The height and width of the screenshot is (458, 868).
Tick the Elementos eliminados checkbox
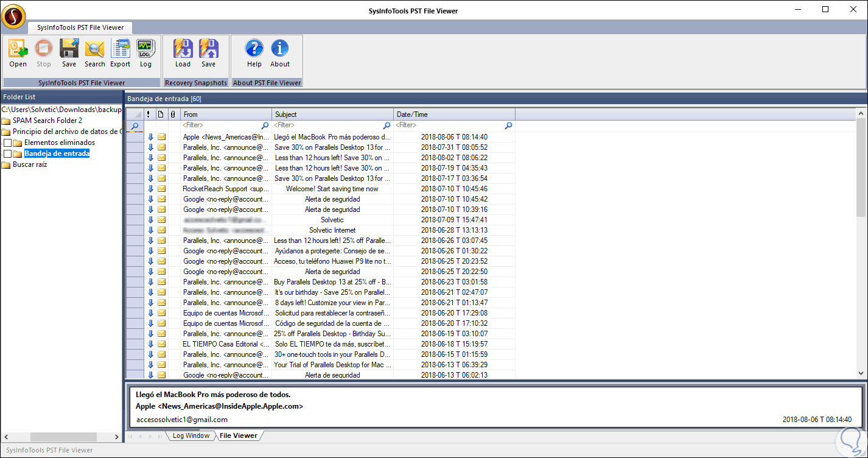click(x=8, y=143)
